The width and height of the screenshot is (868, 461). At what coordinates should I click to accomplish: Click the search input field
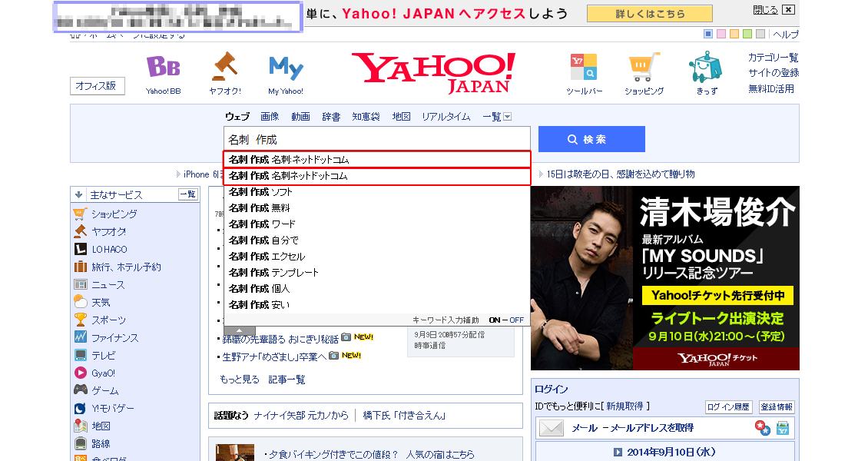[377, 139]
